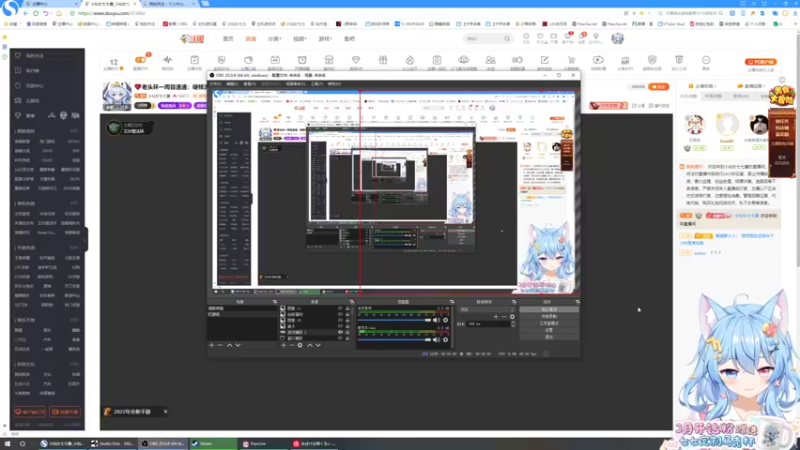Click the Douyu search input field

(483, 39)
